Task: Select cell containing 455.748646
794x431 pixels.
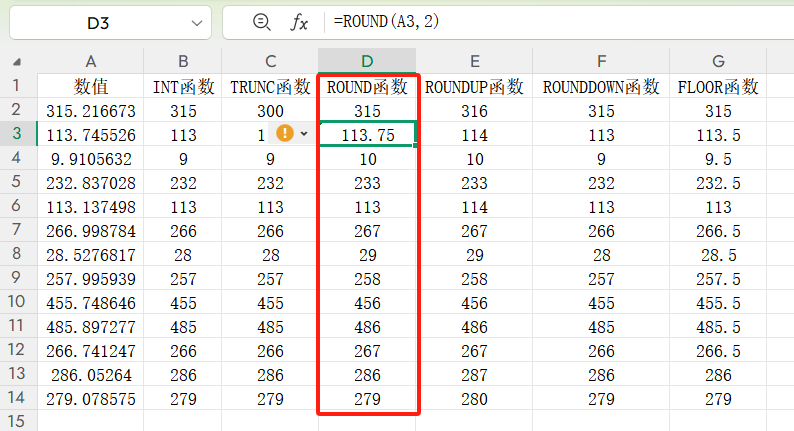Action: [91, 302]
